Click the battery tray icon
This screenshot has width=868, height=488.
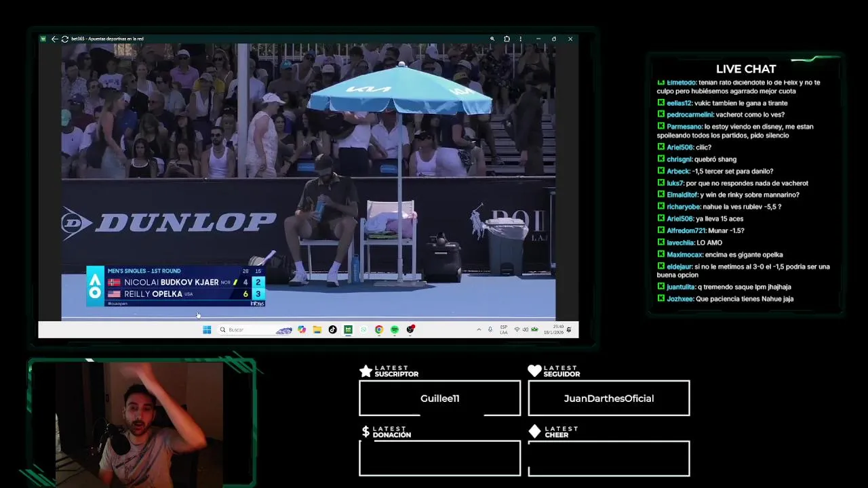(x=534, y=329)
